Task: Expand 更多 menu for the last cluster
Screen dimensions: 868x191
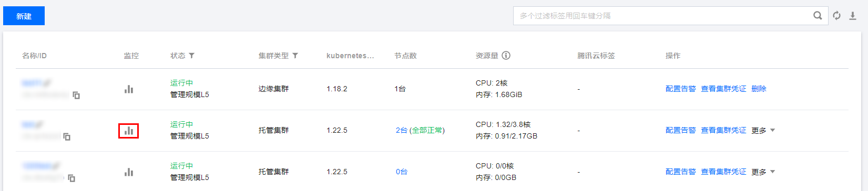Action: (x=763, y=172)
